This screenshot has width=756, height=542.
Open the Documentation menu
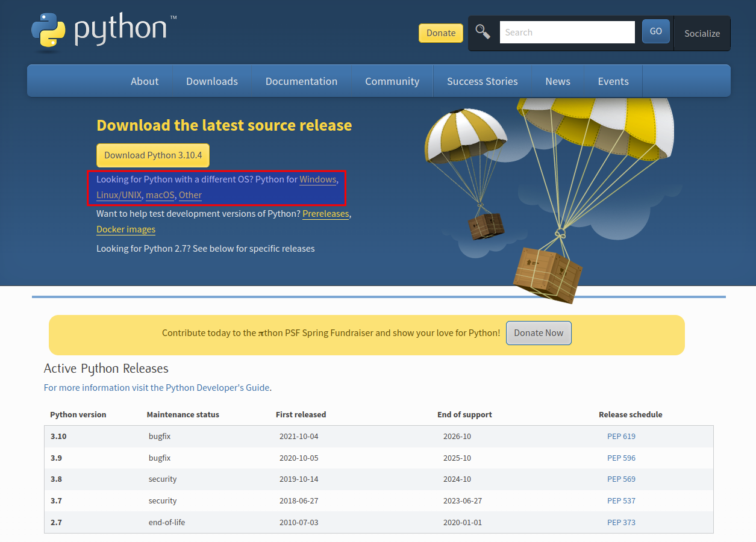click(301, 81)
